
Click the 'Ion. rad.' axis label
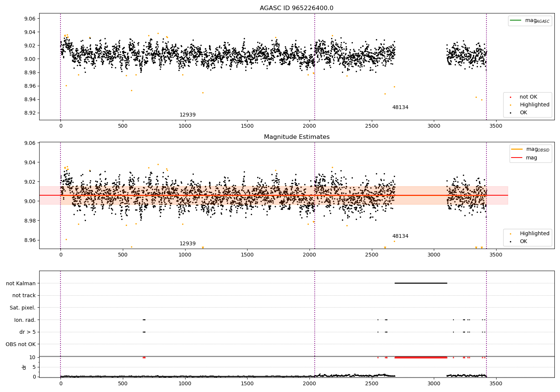(x=25, y=320)
